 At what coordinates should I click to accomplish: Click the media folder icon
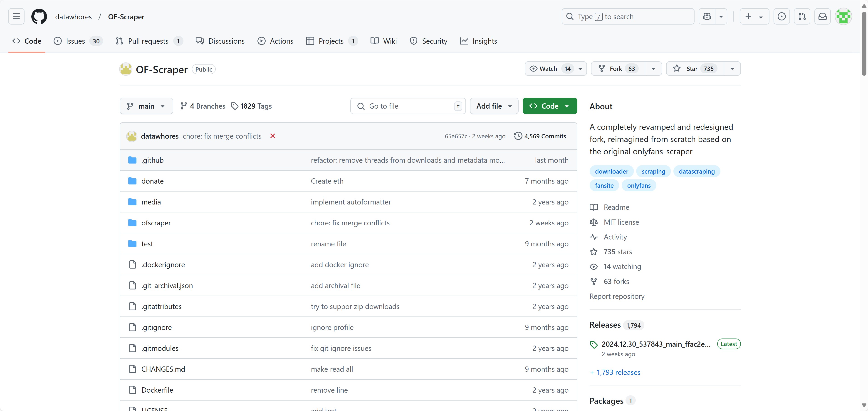132,202
